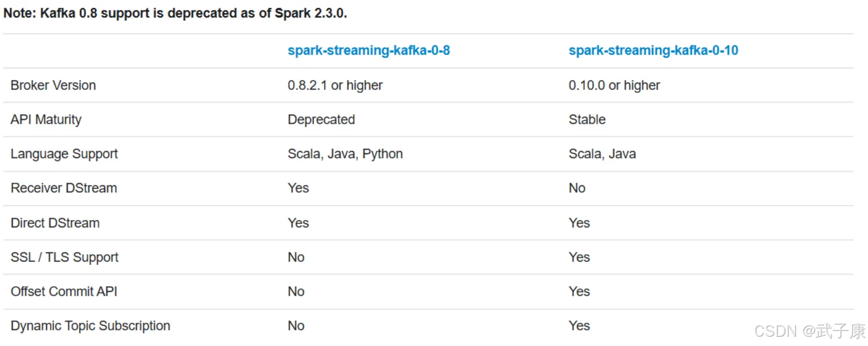
Task: Open the spark-streaming-kafka-0-10 link
Action: [654, 51]
